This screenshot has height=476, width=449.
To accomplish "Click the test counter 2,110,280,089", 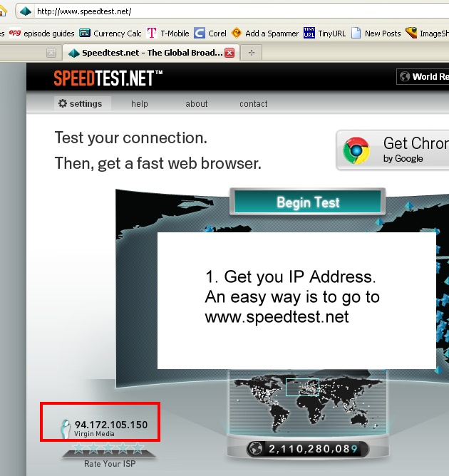I will coord(313,449).
